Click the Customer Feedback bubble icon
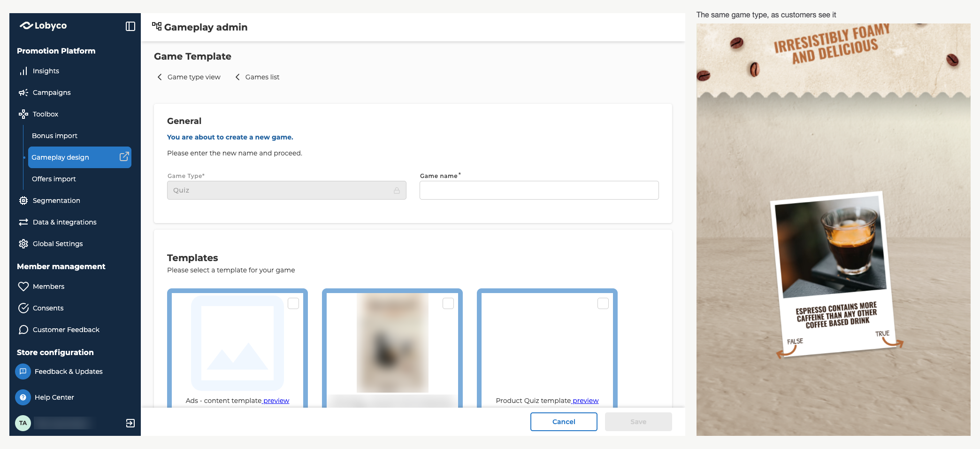The height and width of the screenshot is (449, 980). [x=23, y=330]
